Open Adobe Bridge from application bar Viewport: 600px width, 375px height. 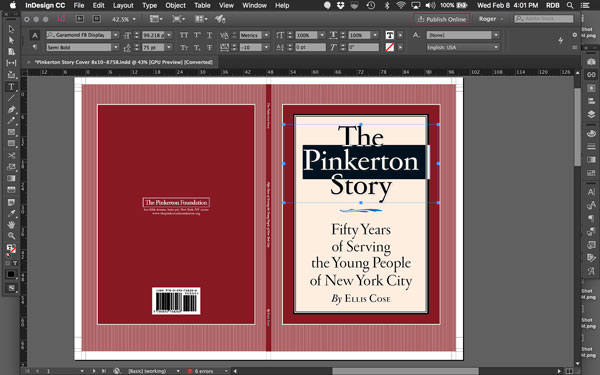(80, 19)
